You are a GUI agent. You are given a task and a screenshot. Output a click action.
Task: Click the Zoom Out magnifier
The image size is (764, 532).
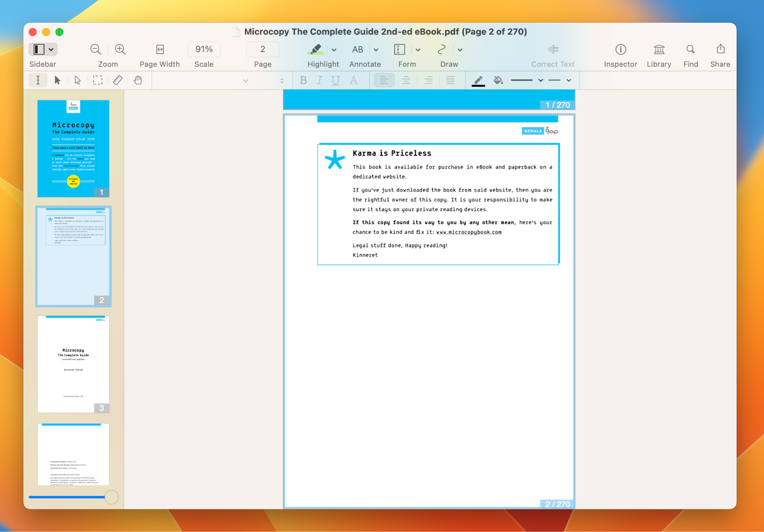click(x=95, y=49)
